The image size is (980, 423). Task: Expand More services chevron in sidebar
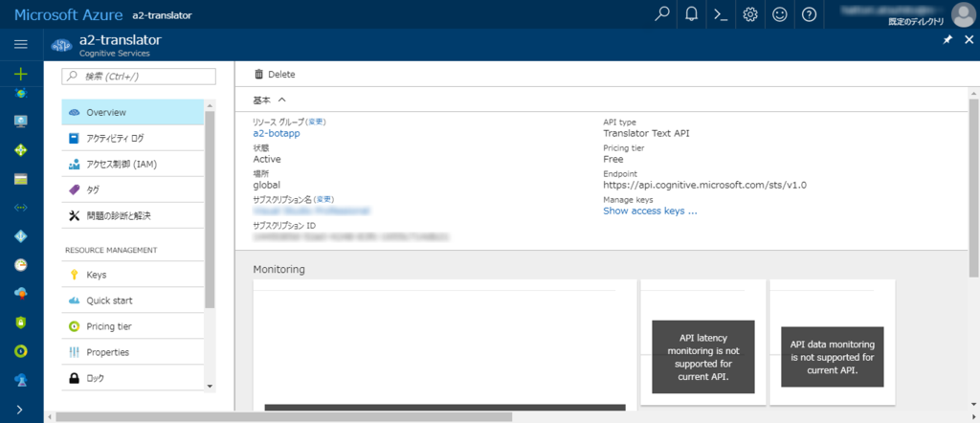[21, 410]
